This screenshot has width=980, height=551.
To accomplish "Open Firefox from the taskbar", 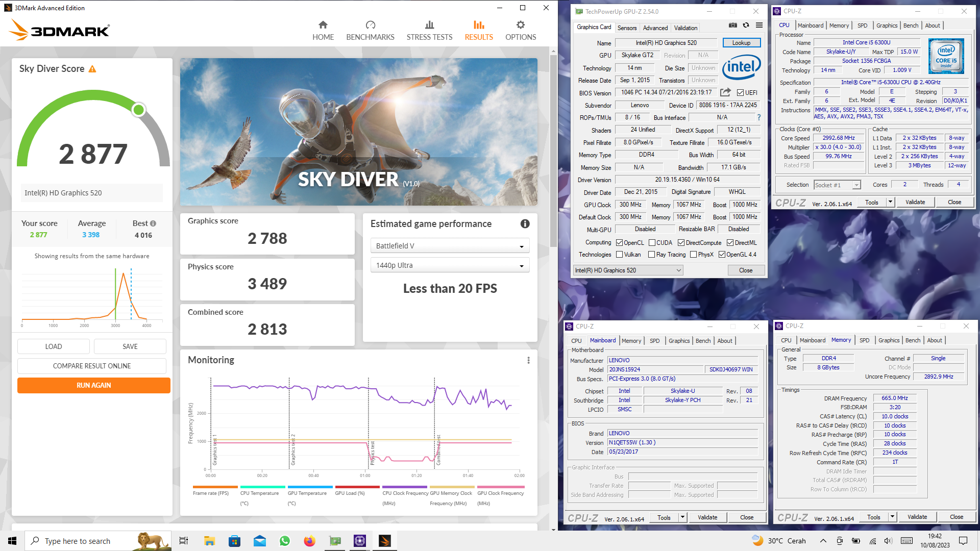I will pyautogui.click(x=309, y=541).
